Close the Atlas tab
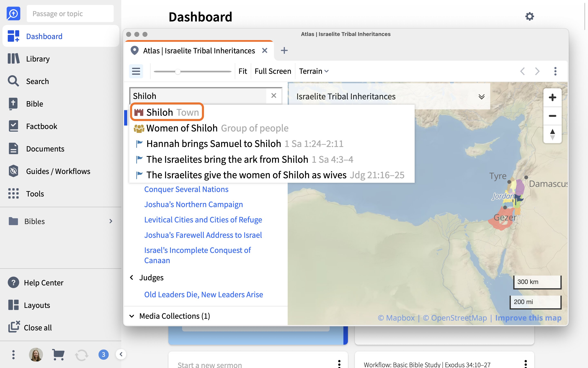 point(265,51)
